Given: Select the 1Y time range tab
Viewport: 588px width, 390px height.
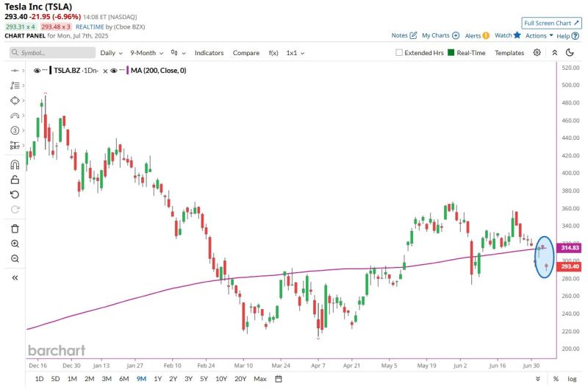Looking at the screenshot, I should (157, 378).
